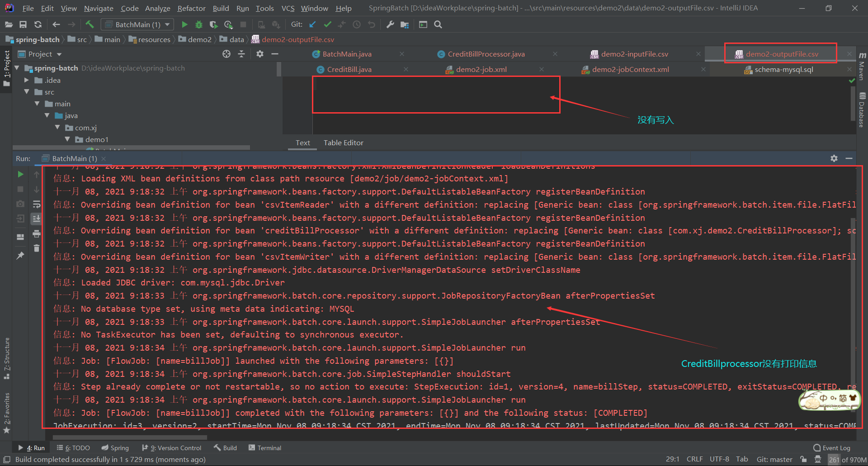The height and width of the screenshot is (466, 868).
Task: Toggle soft-wrap in the Run console
Action: click(x=36, y=204)
